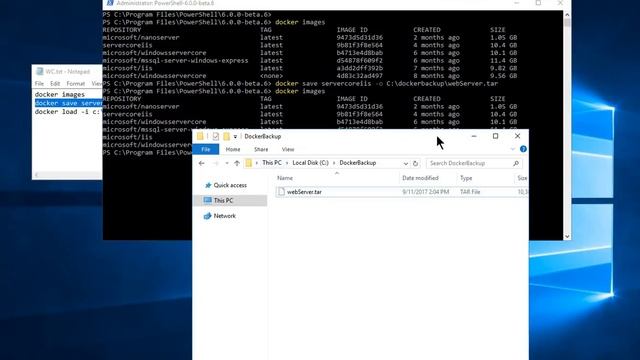The image size is (640, 360).
Task: Click image ID 9b81f3f8e564 in first listing
Action: tap(360, 45)
